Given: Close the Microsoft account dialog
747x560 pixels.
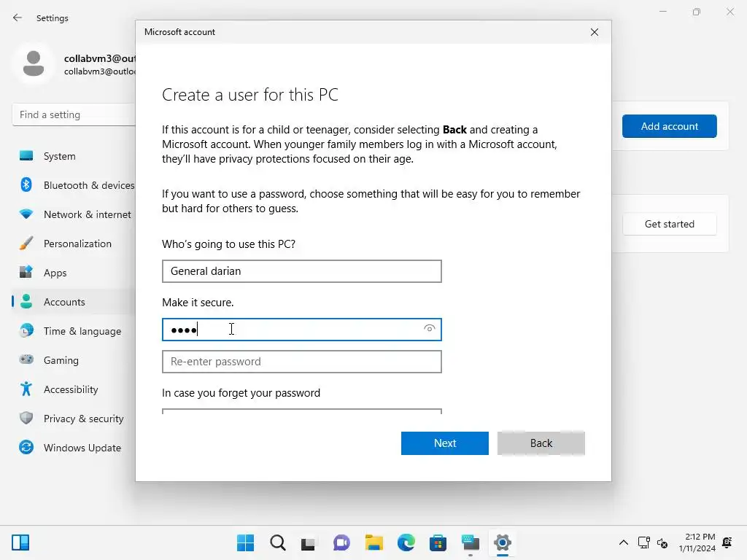Looking at the screenshot, I should pyautogui.click(x=594, y=32).
